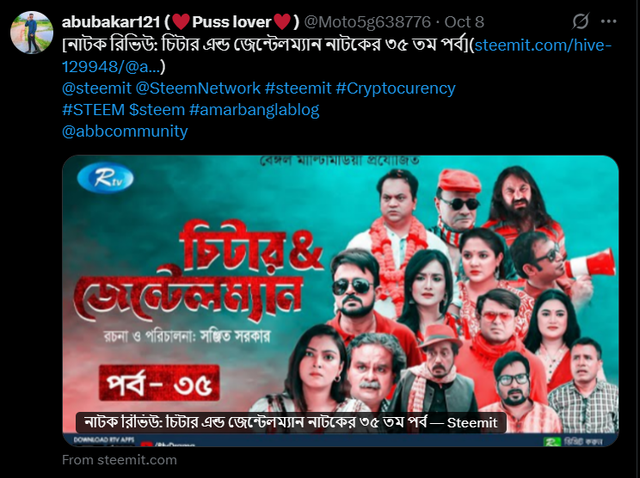Image resolution: width=640 pixels, height=478 pixels.
Task: Click the Steemit title caption overlay on card
Action: (x=291, y=422)
